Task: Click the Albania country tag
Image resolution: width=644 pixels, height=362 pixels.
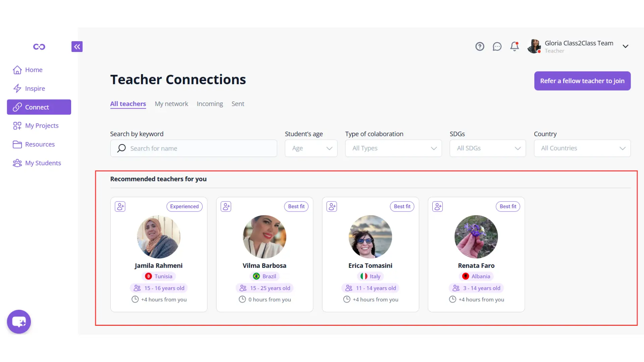Action: tap(476, 276)
